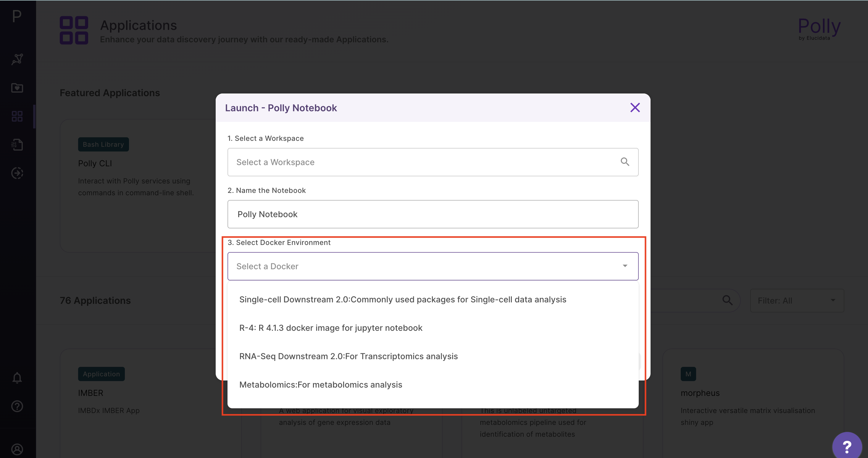The height and width of the screenshot is (458, 868).
Task: Click the Polly Notebook name input field
Action: click(433, 214)
